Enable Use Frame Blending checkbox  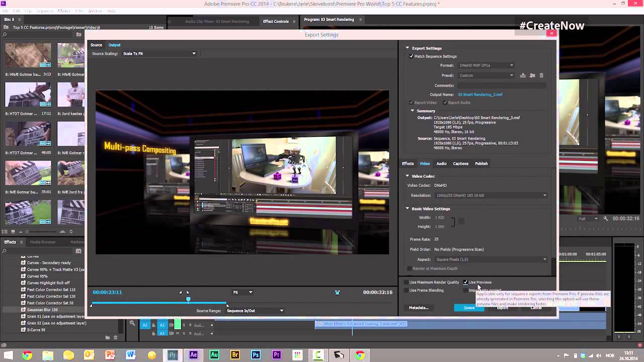click(x=406, y=290)
